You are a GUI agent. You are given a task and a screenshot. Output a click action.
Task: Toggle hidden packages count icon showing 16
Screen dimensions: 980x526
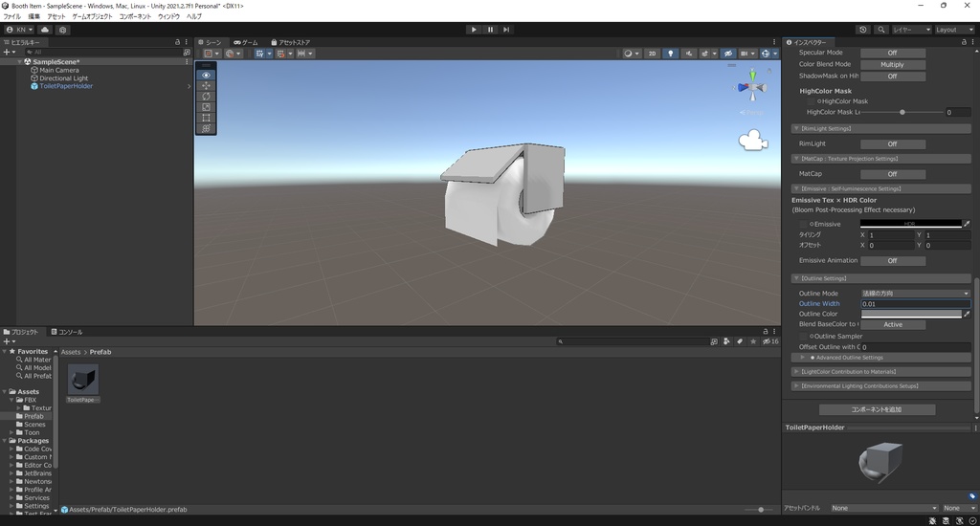770,341
